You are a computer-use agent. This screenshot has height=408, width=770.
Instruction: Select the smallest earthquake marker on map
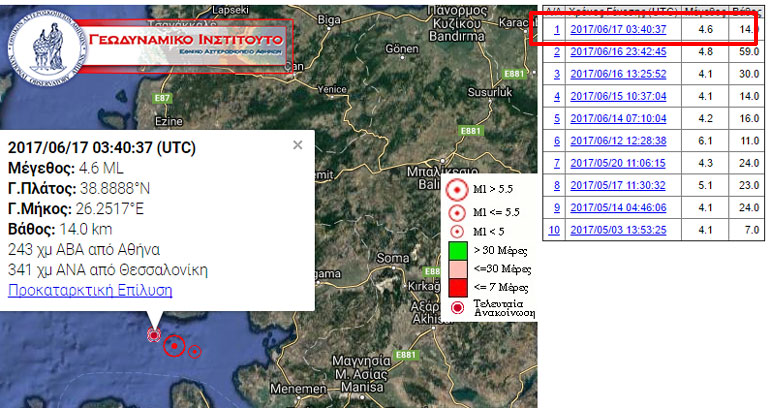tap(195, 352)
